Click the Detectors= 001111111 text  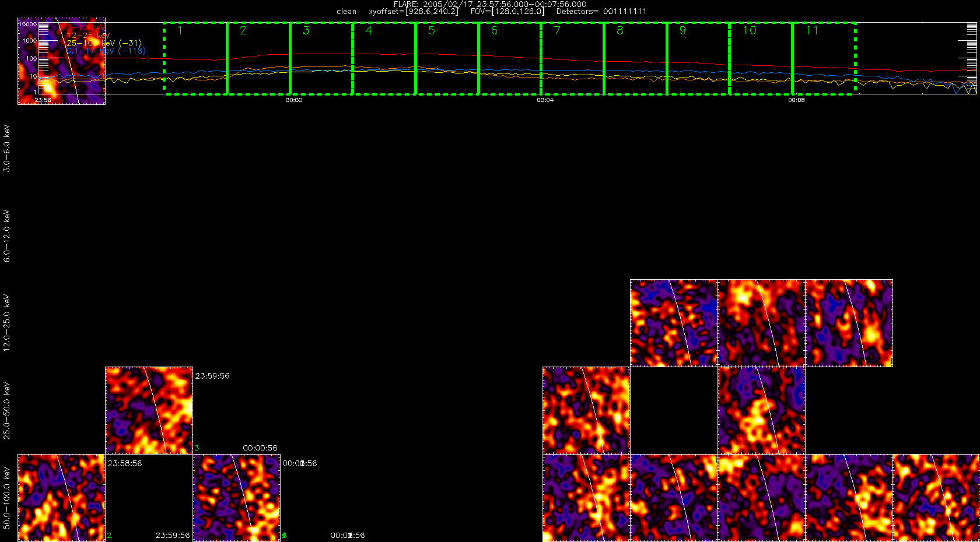point(601,11)
